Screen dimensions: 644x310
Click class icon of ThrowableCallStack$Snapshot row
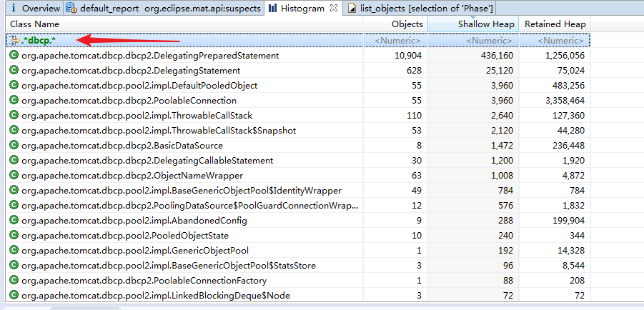pyautogui.click(x=14, y=131)
